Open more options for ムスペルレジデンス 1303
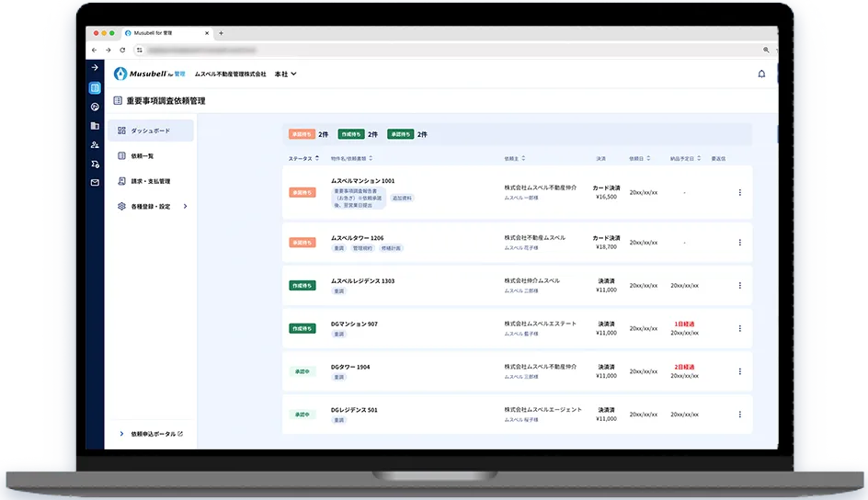 pyautogui.click(x=739, y=286)
